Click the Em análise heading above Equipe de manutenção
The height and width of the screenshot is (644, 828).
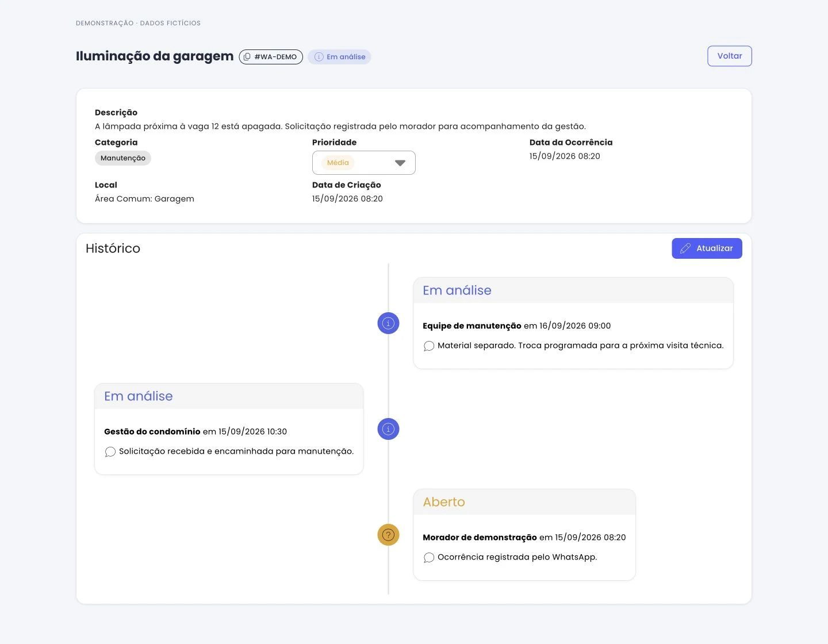click(457, 290)
